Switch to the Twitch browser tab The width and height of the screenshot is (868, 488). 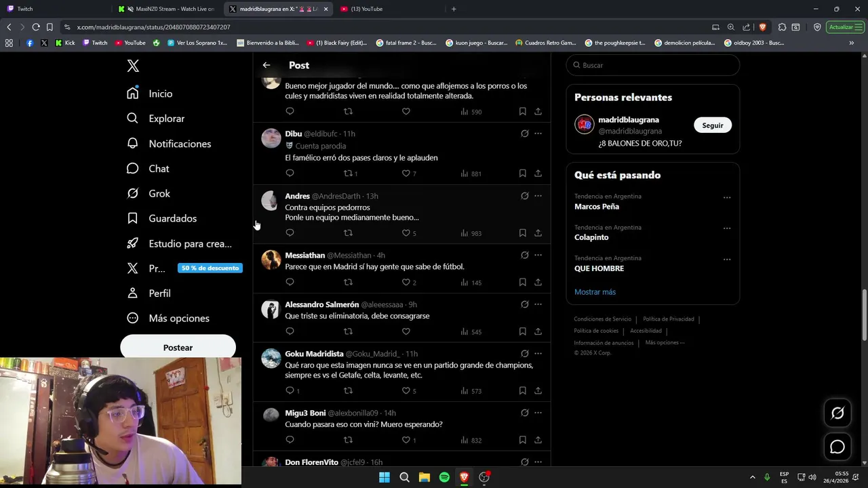[56, 9]
